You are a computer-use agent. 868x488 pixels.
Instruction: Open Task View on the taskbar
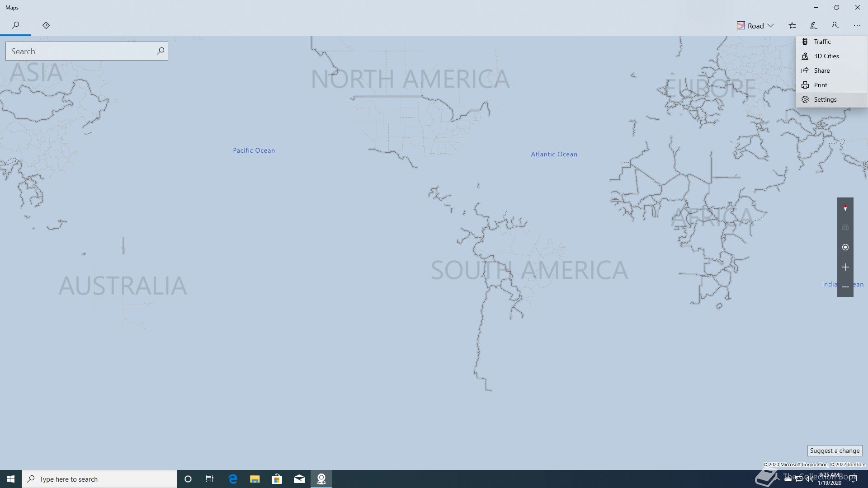pyautogui.click(x=210, y=479)
